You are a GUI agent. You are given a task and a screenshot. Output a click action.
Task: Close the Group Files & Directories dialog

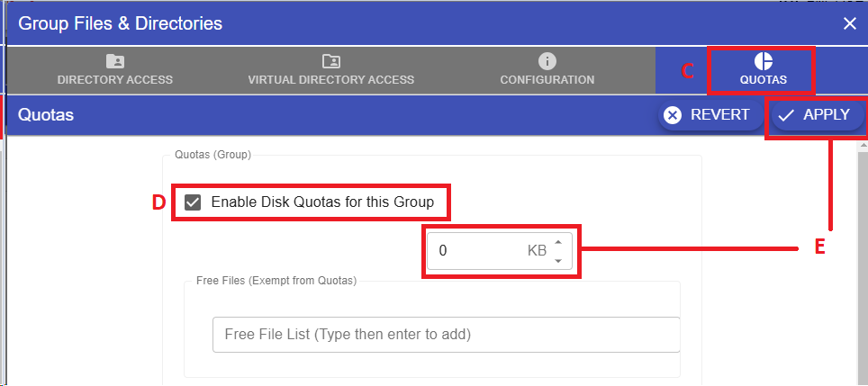tap(849, 23)
